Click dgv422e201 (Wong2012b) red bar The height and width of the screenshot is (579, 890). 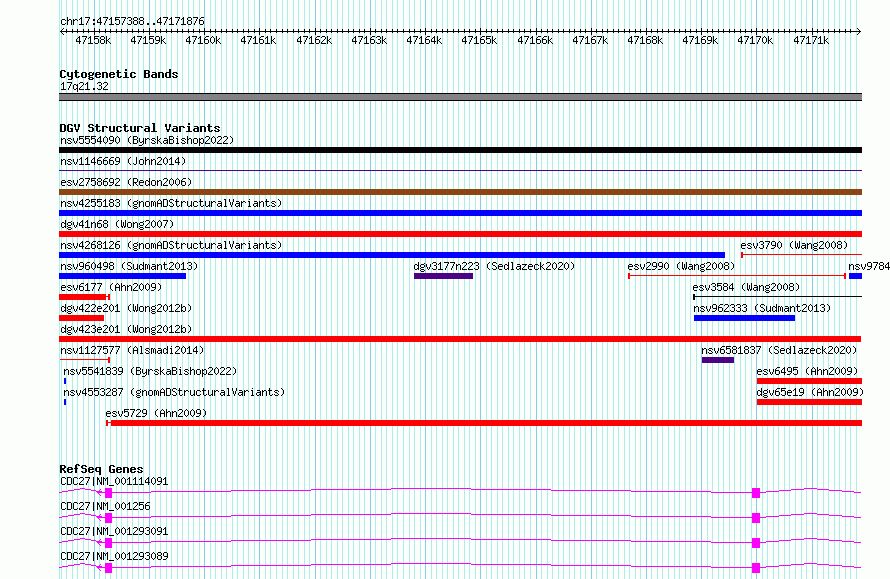[x=82, y=318]
